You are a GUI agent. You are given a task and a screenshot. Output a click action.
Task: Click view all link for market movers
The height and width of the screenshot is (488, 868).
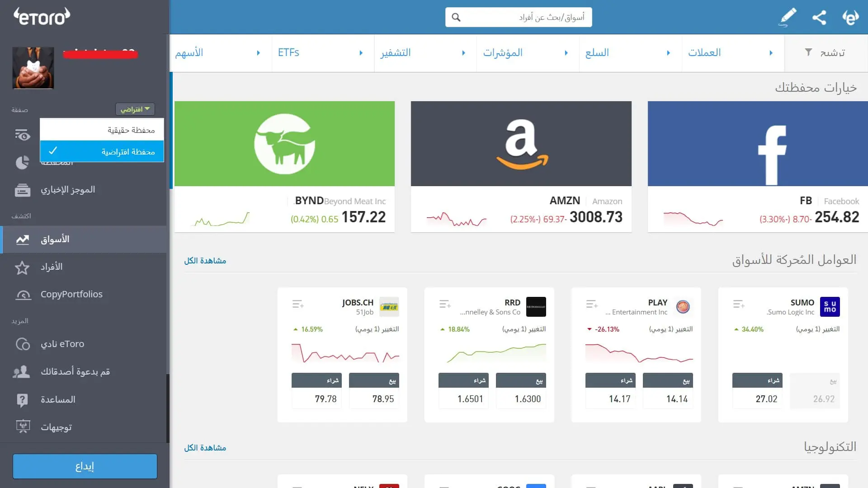(x=205, y=261)
